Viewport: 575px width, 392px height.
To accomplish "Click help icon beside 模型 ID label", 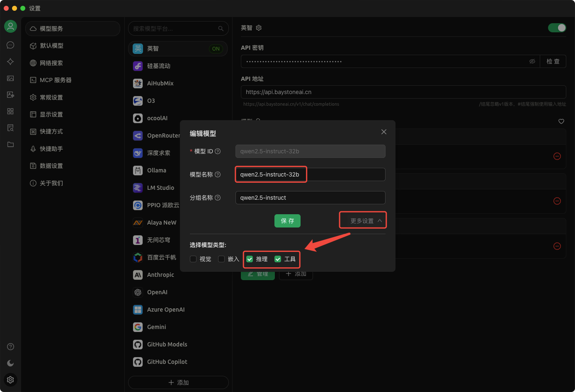I will (x=218, y=151).
